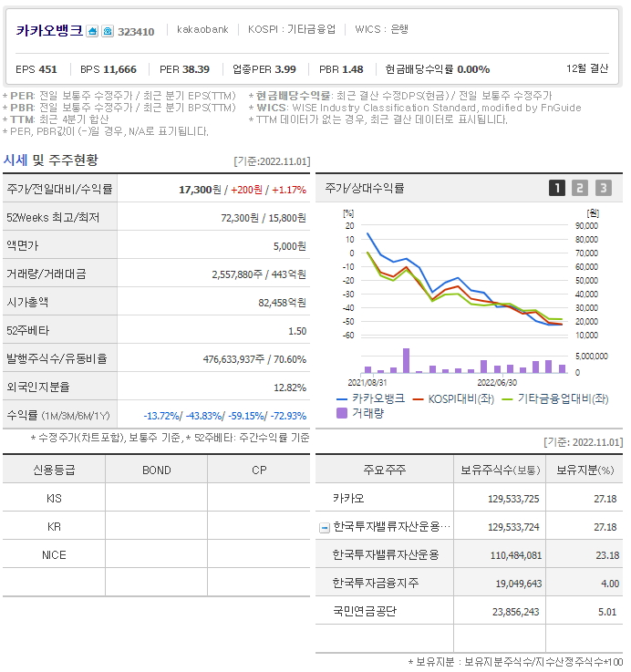
Task: Click the 476,633,937주 / 70.60% value
Action: 254,359
